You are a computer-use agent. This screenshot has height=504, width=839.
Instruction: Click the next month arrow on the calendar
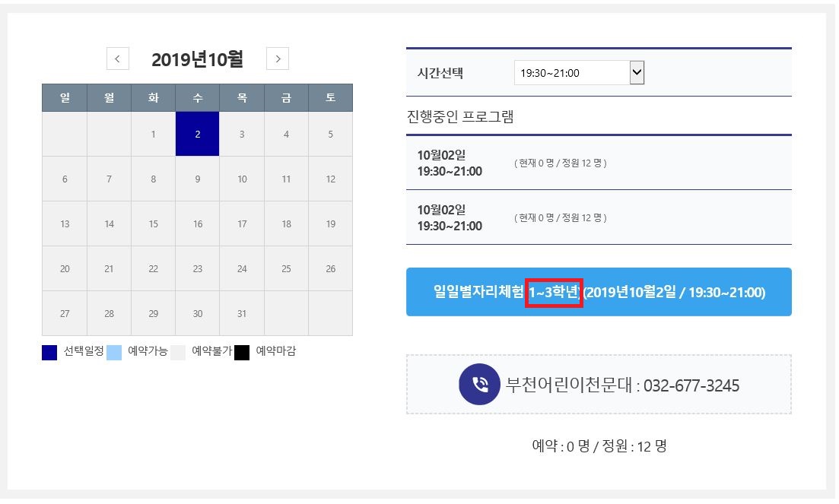278,59
